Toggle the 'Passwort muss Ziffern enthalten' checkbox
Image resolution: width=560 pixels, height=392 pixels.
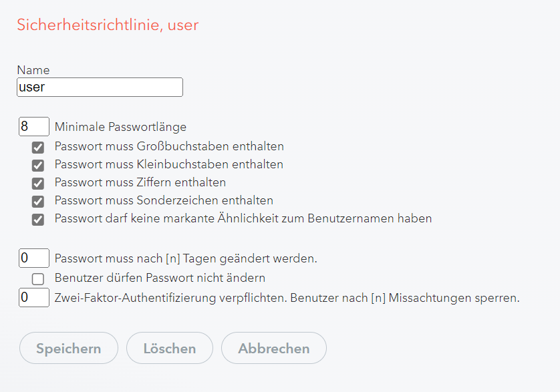click(38, 184)
